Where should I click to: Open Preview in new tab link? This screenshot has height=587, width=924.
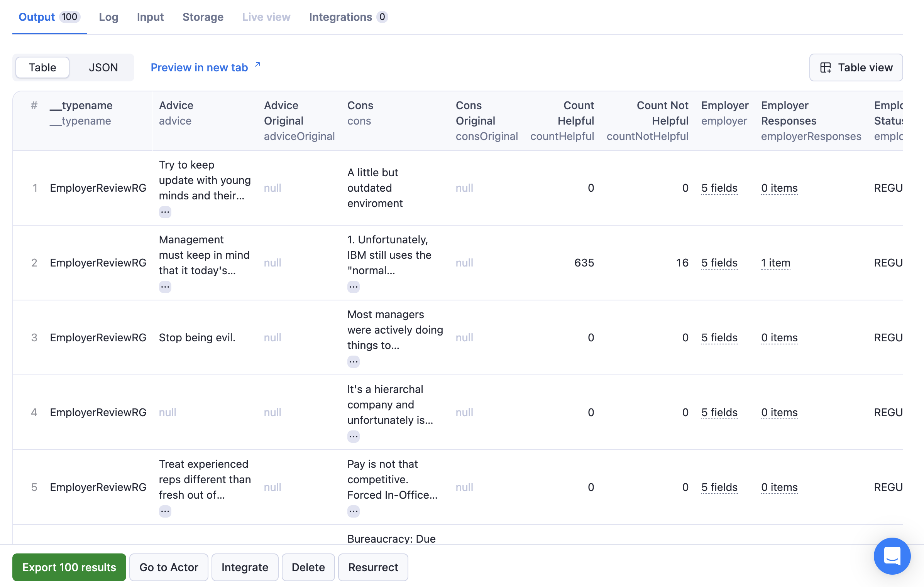pyautogui.click(x=199, y=67)
